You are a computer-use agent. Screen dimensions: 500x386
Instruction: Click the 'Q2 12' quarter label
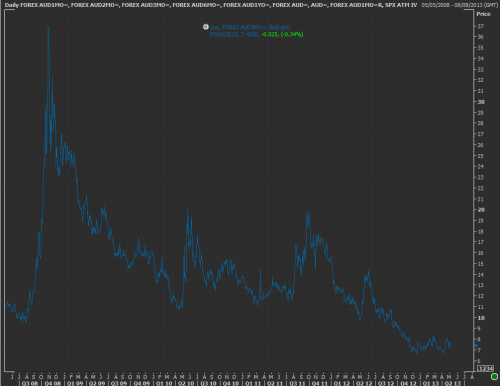pyautogui.click(x=364, y=383)
